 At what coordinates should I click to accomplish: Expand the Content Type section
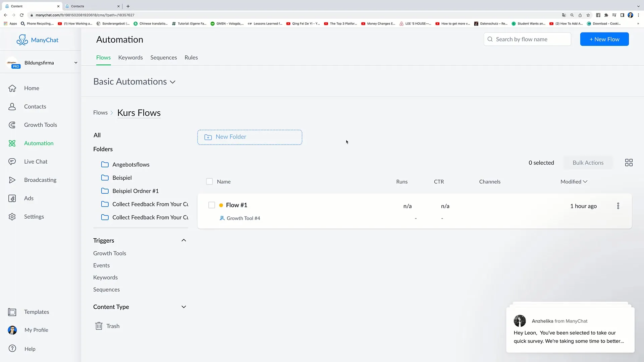(x=184, y=307)
